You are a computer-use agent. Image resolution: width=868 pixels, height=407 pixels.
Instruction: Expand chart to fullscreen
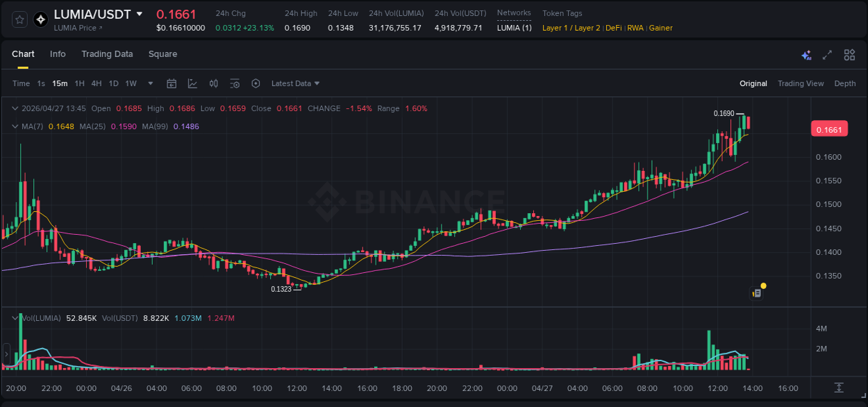(827, 55)
